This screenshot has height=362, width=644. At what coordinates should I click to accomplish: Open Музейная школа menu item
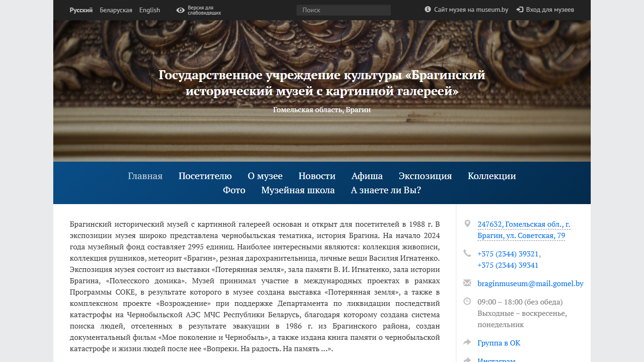(298, 190)
